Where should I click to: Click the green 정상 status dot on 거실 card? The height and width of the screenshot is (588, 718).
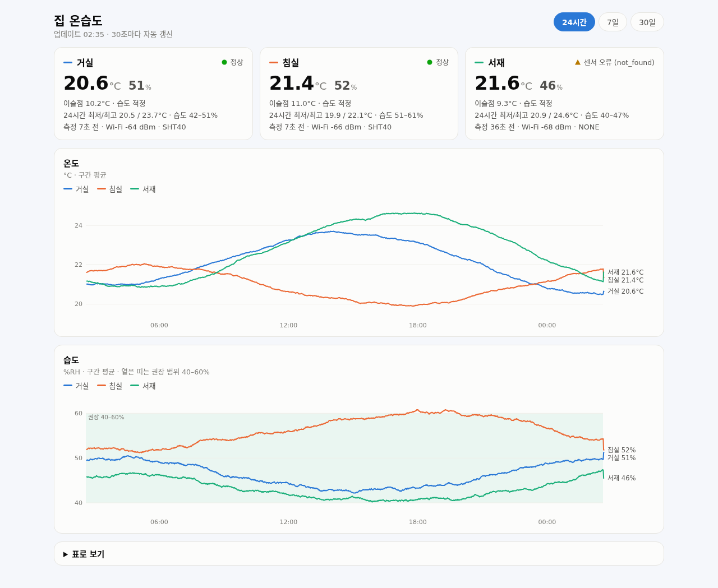click(x=224, y=62)
